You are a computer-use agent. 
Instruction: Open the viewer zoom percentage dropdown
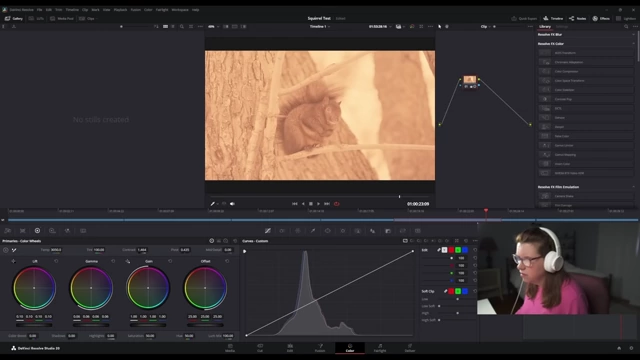point(213,27)
